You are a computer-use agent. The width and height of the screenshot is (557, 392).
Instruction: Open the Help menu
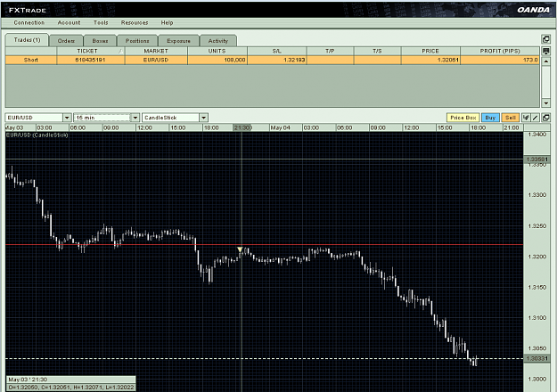pos(167,23)
